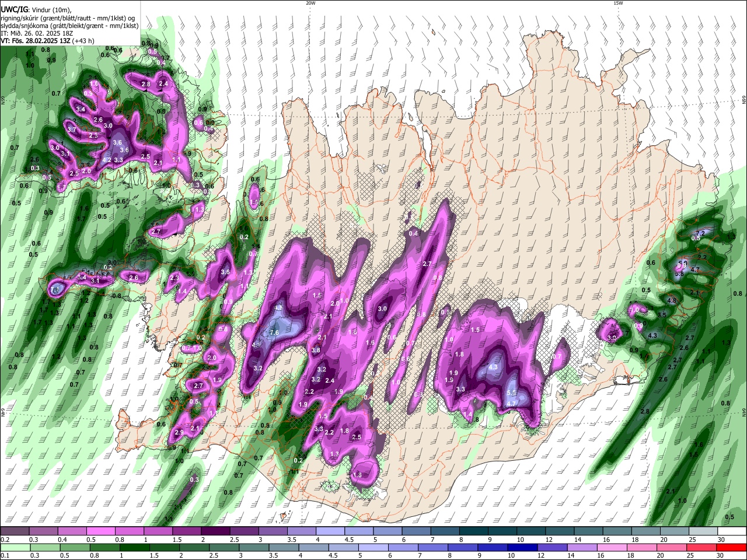Screen dimensions: 747x560
Task: Click the 7.6 snowfall value on map
Action: pyautogui.click(x=274, y=332)
